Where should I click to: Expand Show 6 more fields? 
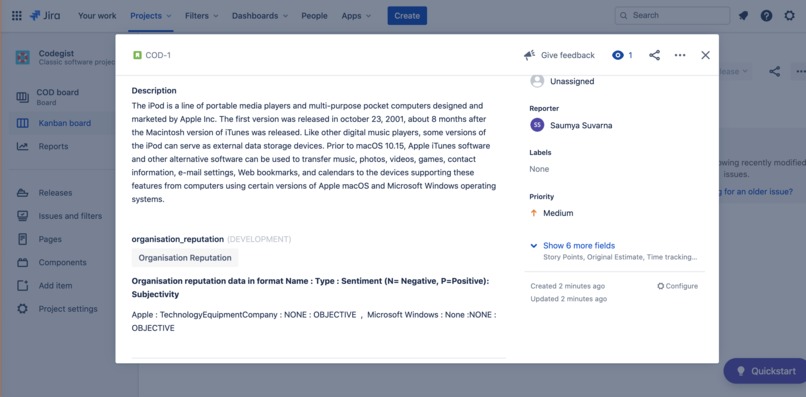(x=579, y=245)
